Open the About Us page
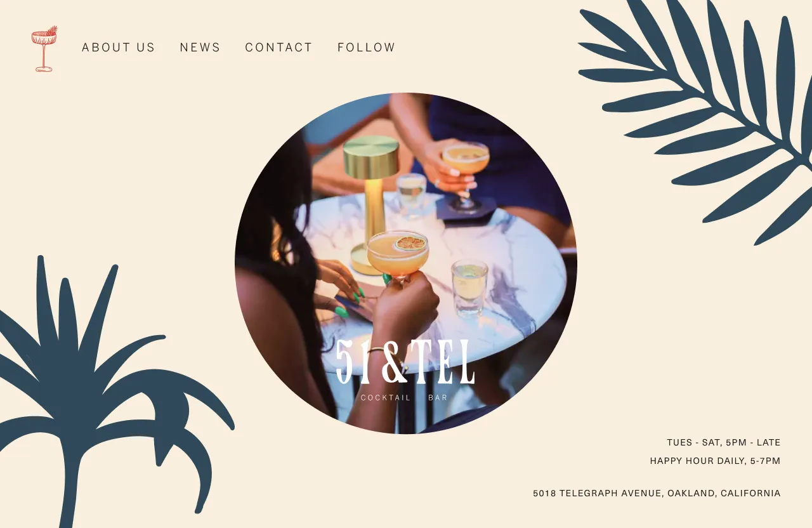Viewport: 812px width, 528px height. tap(119, 48)
